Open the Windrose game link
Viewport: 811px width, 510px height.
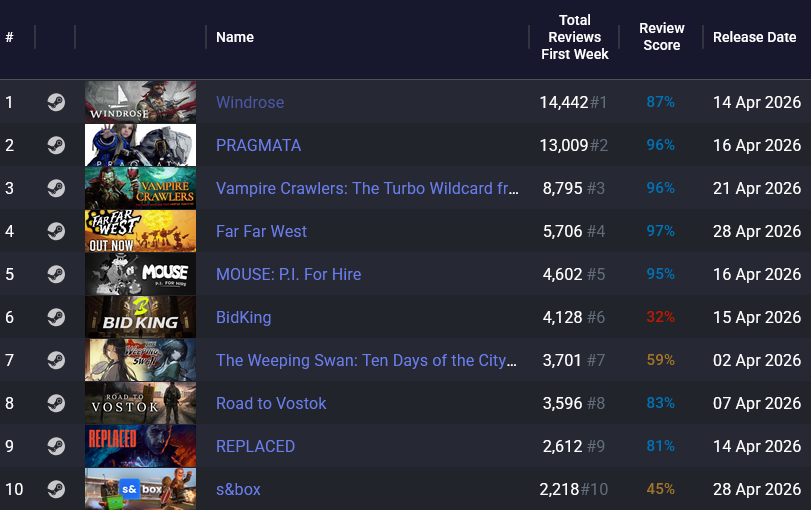tap(250, 102)
